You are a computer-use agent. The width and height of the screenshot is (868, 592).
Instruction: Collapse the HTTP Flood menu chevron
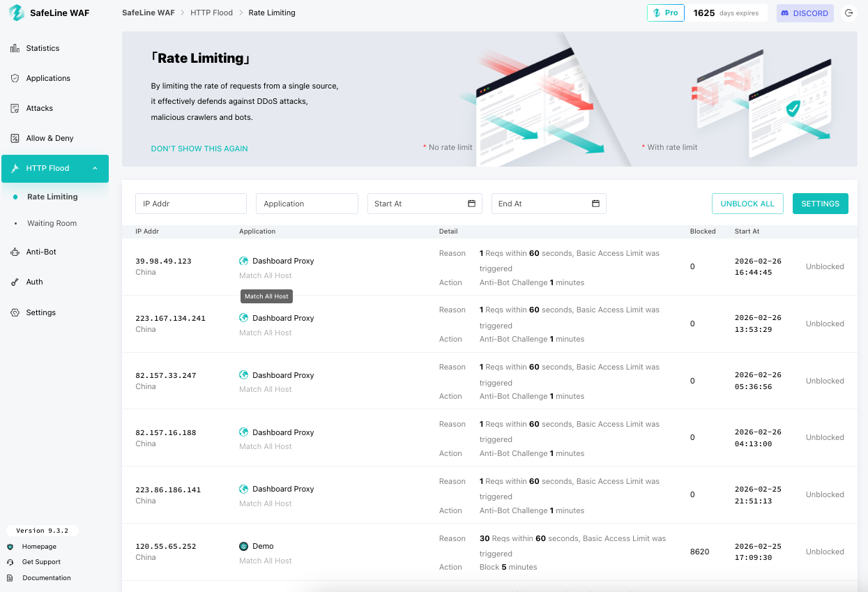[x=95, y=169]
